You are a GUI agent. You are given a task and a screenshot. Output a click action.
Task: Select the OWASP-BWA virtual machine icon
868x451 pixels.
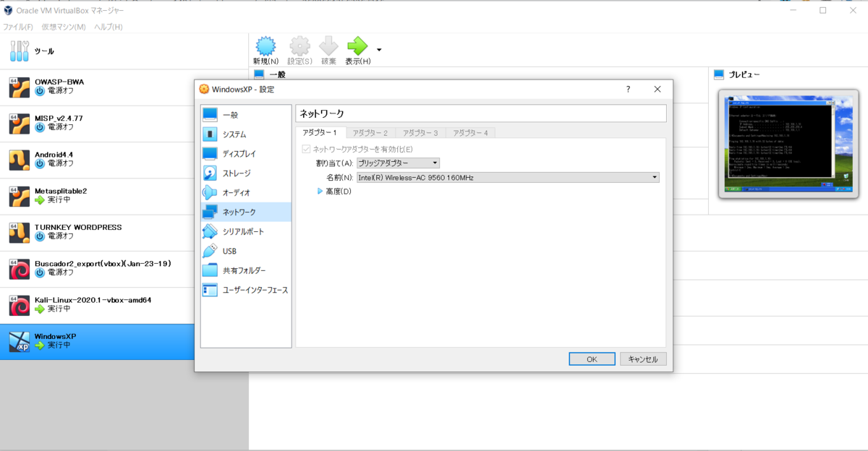19,87
